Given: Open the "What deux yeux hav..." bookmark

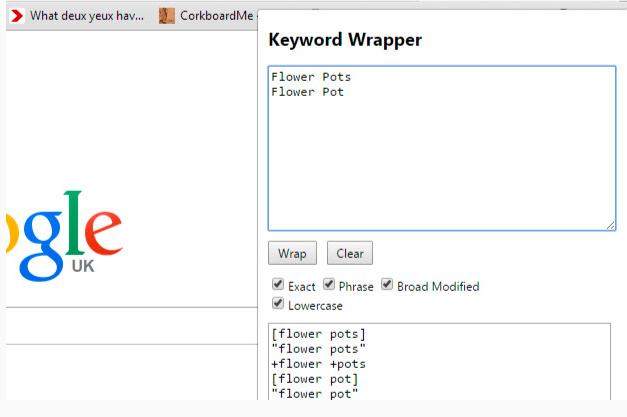Looking at the screenshot, I should (86, 16).
